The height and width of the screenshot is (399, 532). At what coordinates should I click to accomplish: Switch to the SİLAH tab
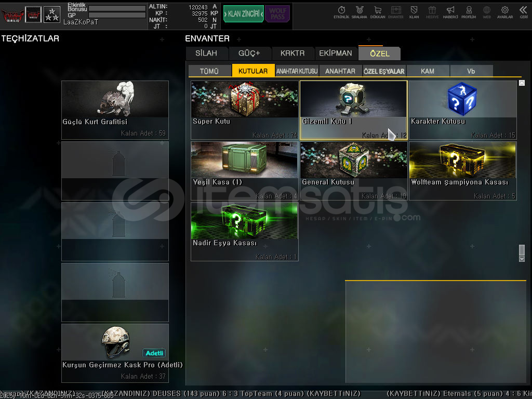[x=206, y=54]
